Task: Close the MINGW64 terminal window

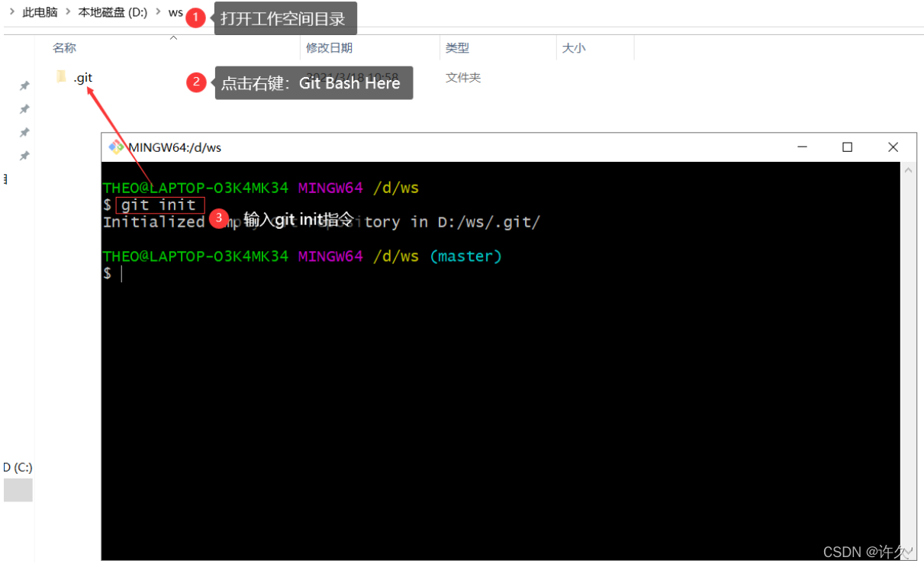Action: pos(893,147)
